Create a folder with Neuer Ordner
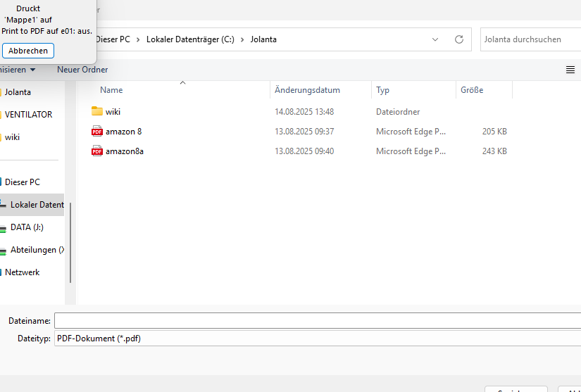This screenshot has width=581, height=392. pos(82,70)
